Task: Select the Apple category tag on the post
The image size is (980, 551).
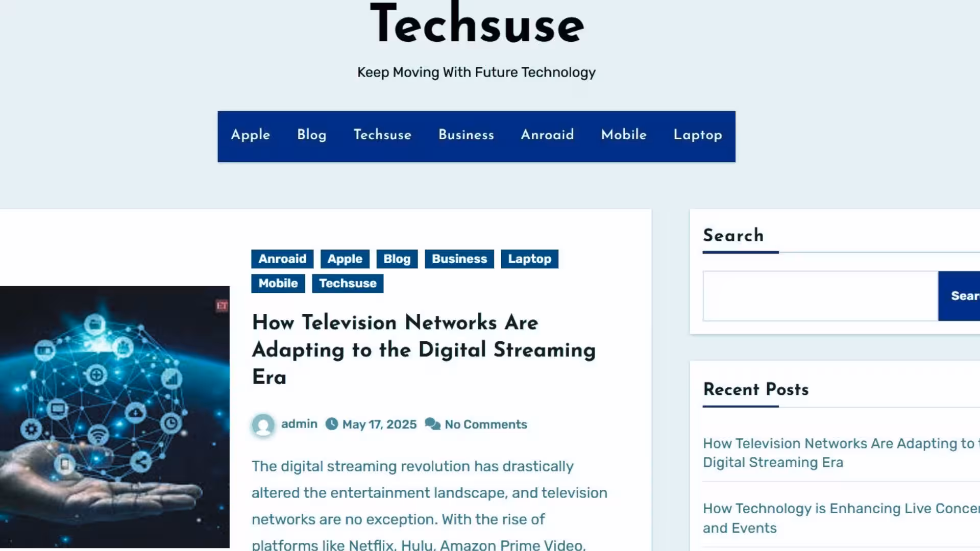Action: tap(345, 259)
